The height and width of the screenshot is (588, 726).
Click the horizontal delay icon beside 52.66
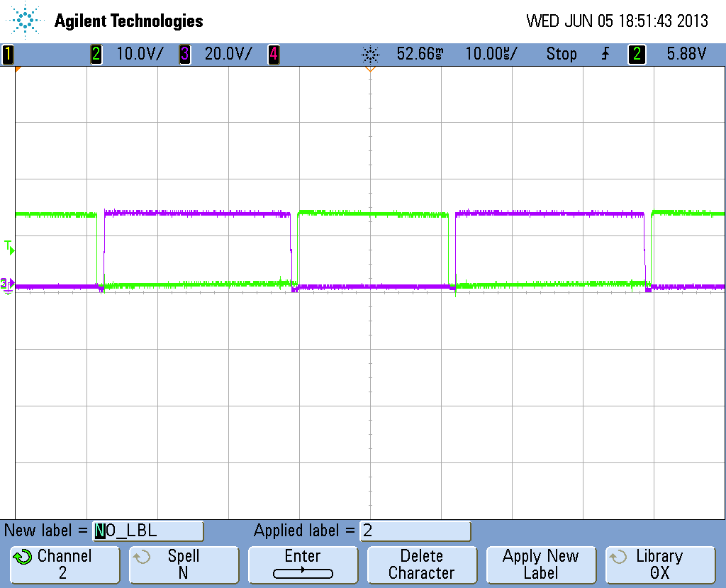(x=370, y=54)
